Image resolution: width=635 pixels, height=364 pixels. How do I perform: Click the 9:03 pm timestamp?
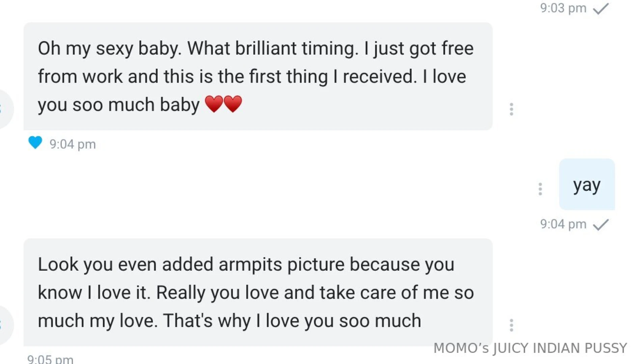tap(563, 8)
